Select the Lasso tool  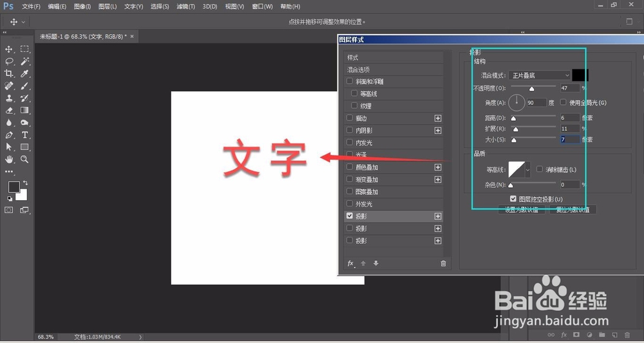[8, 62]
